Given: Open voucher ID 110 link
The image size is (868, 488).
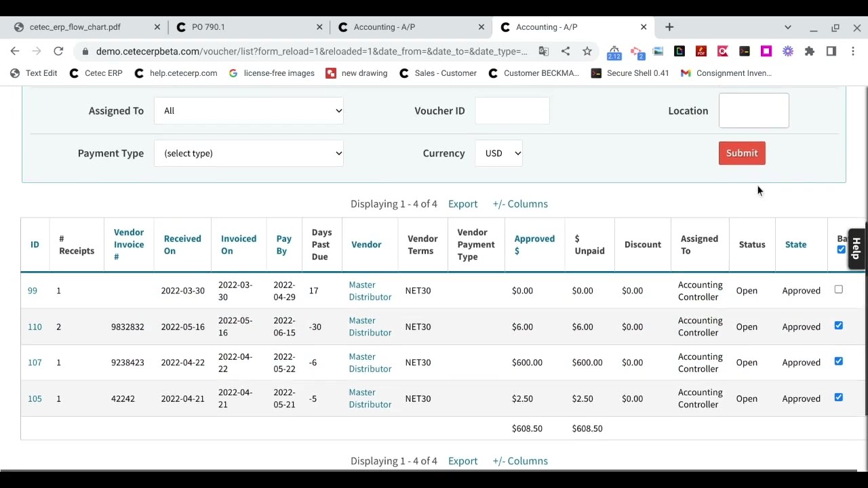Looking at the screenshot, I should 35,327.
